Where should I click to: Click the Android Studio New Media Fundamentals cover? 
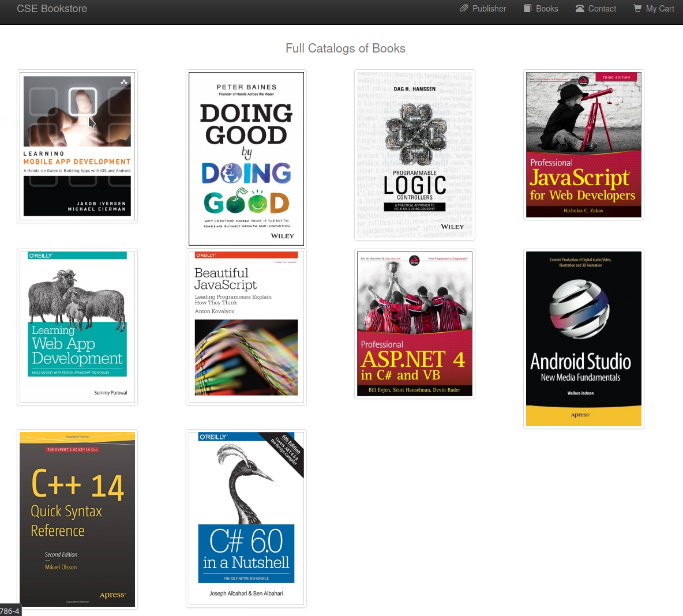[x=583, y=339]
